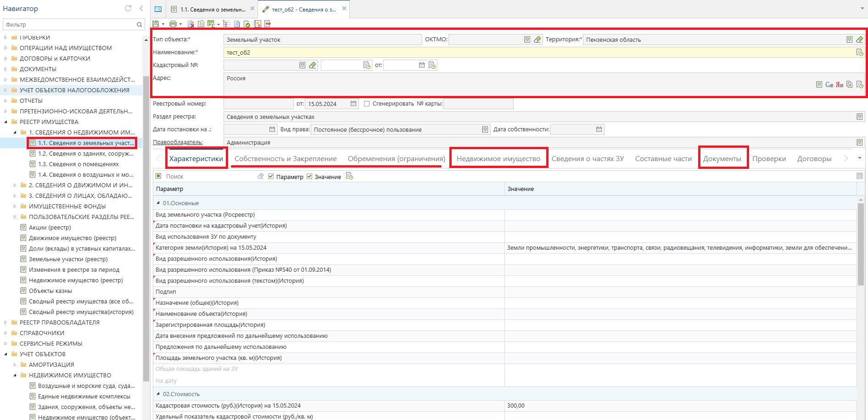Image resolution: width=868 pixels, height=420 pixels.
Task: Collapse the 01.Основные group
Action: (158, 203)
